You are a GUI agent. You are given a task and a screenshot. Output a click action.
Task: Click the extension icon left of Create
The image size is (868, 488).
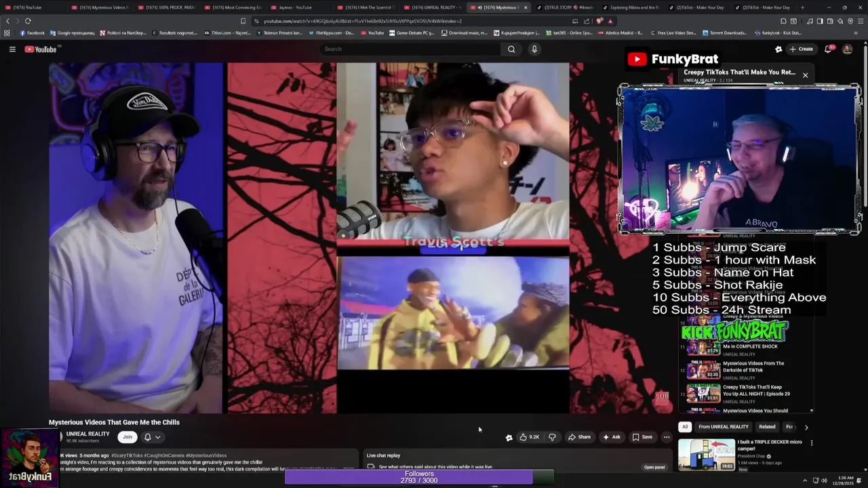[x=778, y=49]
